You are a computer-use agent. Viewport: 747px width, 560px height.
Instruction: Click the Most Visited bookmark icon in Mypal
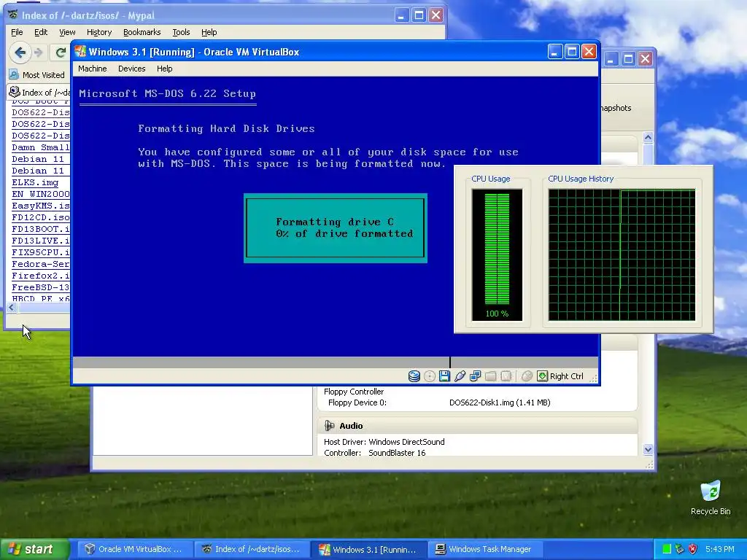(14, 75)
